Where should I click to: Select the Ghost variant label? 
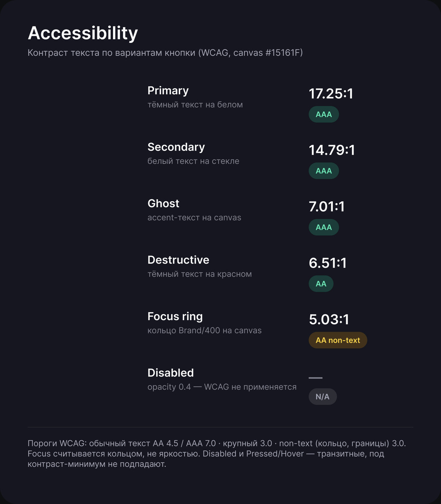click(163, 204)
